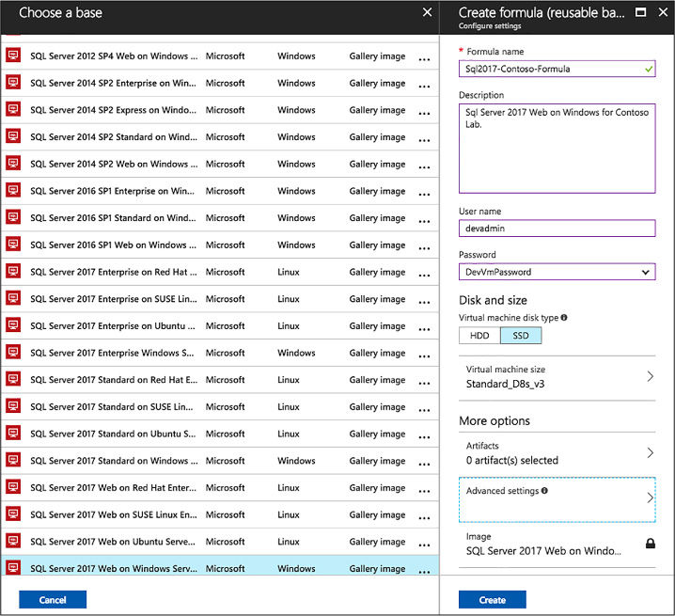Open ellipsis menu for SQL Server 2014 SP2 Web
The width and height of the screenshot is (675, 616).
click(x=424, y=167)
